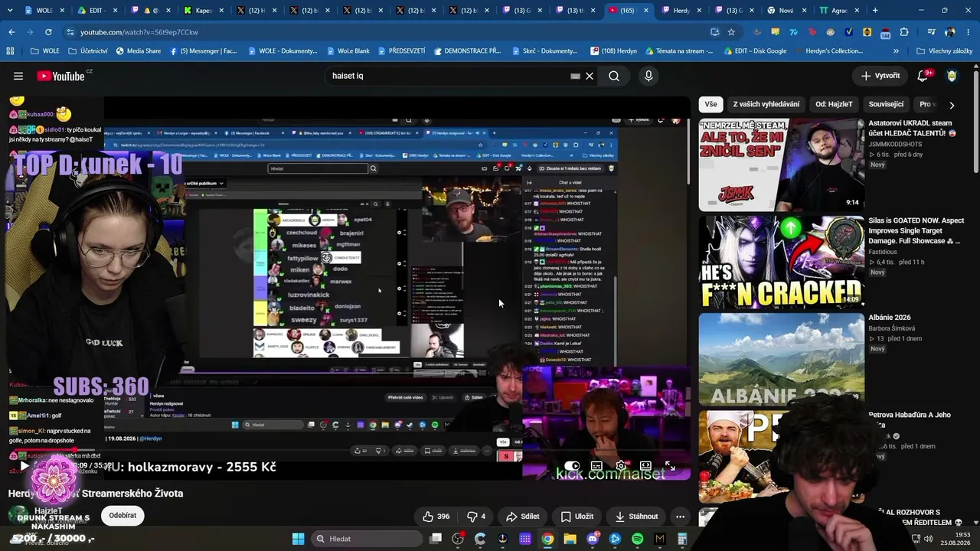Open Discord from the taskbar
The height and width of the screenshot is (551, 980).
(x=593, y=539)
